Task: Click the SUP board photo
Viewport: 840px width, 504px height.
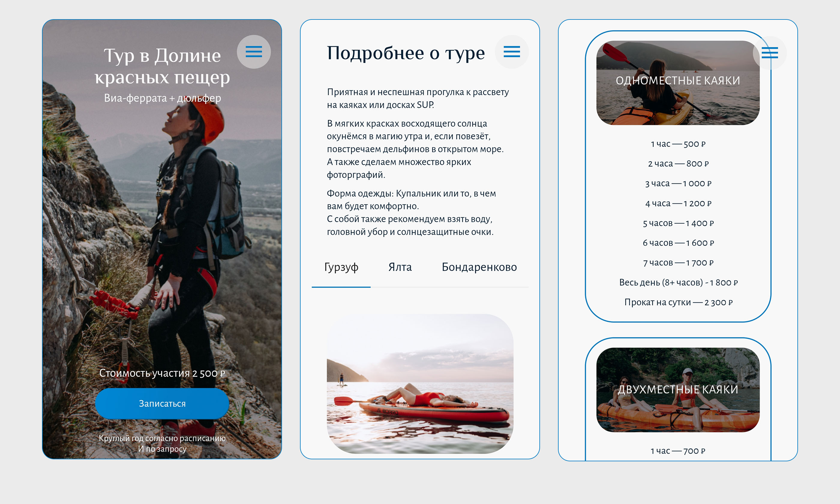Action: (x=420, y=384)
